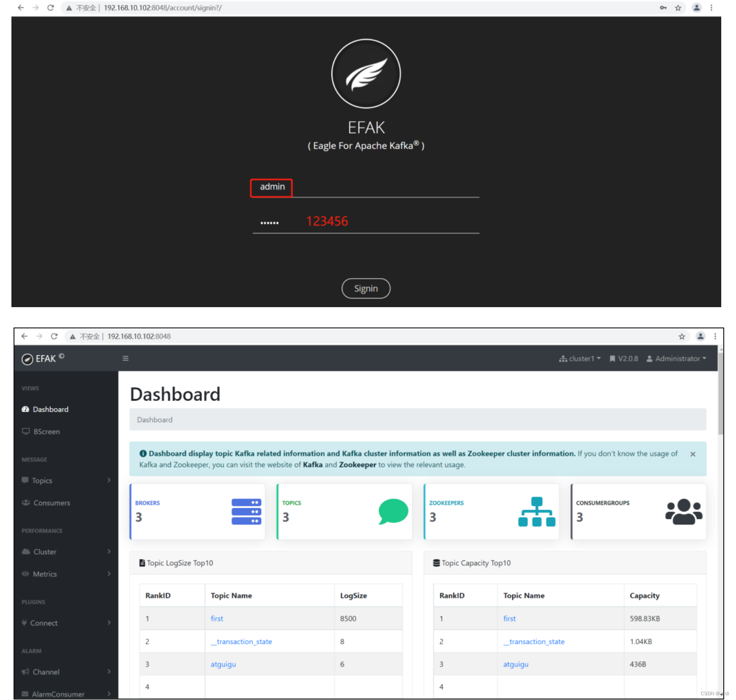
Task: Open the Kafka link in the info banner
Action: pos(313,465)
